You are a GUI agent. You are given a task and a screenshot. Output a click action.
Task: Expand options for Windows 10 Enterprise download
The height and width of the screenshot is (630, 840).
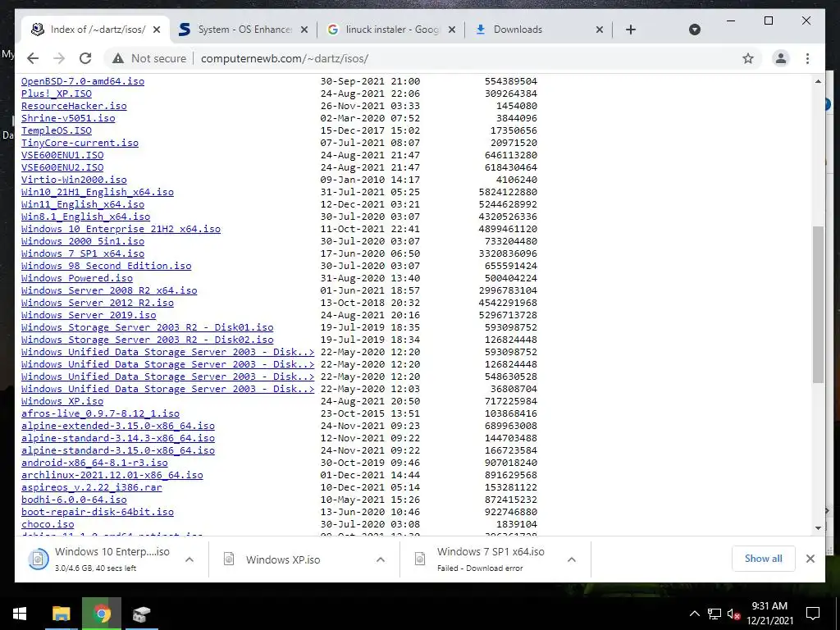click(189, 559)
